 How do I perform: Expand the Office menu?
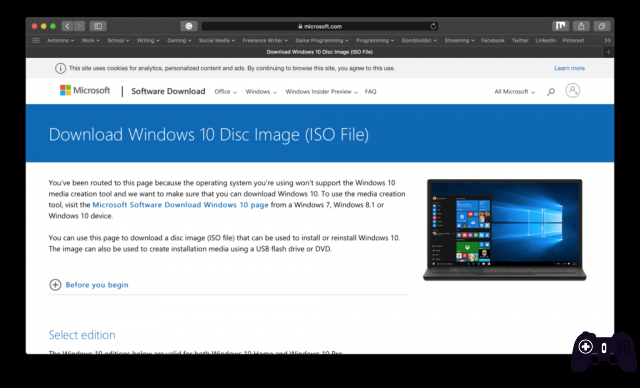(225, 92)
